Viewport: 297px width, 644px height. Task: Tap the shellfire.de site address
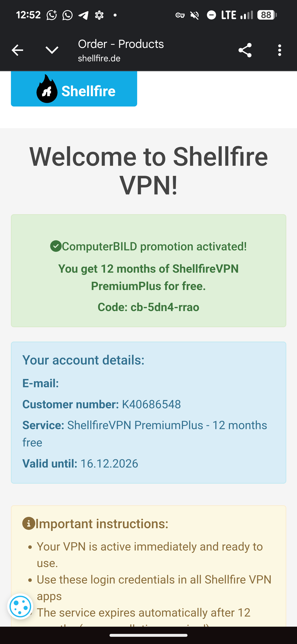coord(99,58)
